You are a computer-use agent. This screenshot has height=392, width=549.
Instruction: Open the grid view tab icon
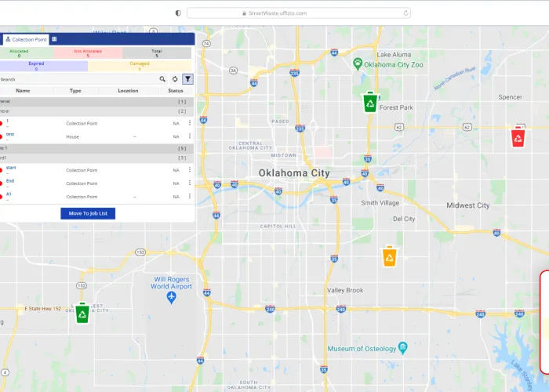pos(54,39)
